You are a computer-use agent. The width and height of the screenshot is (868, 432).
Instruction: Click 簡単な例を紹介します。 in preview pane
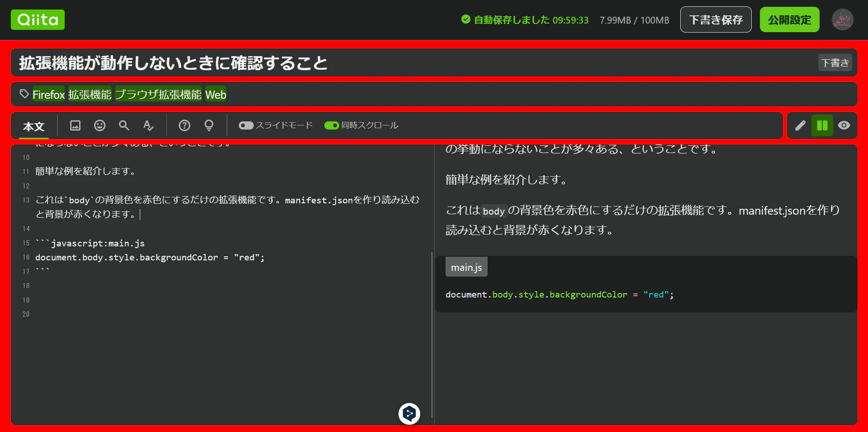coord(507,180)
